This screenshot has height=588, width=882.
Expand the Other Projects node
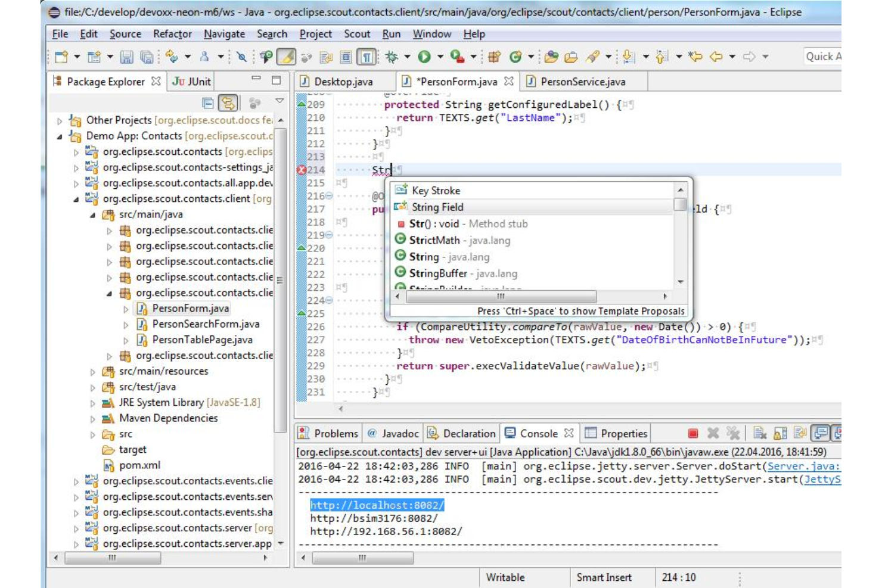(x=60, y=121)
